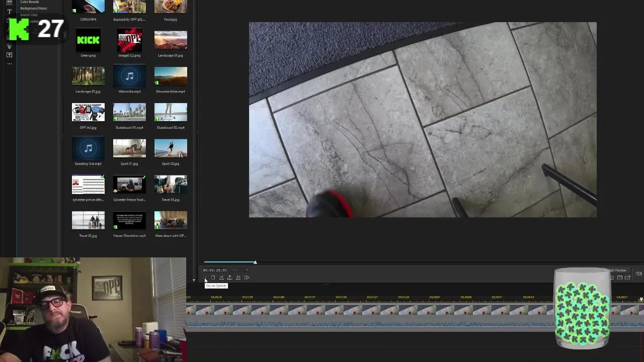644x362 pixels.
Task: Click the Pause playback button
Action: point(205,277)
